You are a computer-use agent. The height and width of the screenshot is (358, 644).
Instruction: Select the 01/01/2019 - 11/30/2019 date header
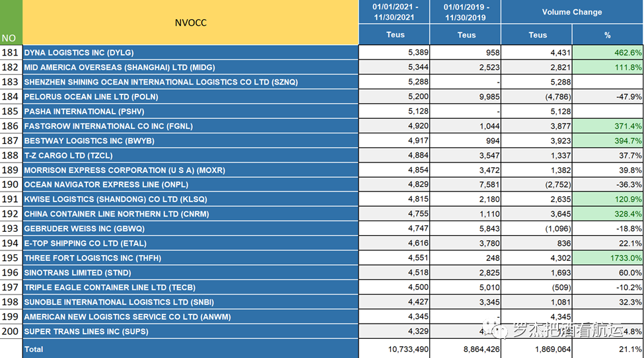pyautogui.click(x=465, y=12)
